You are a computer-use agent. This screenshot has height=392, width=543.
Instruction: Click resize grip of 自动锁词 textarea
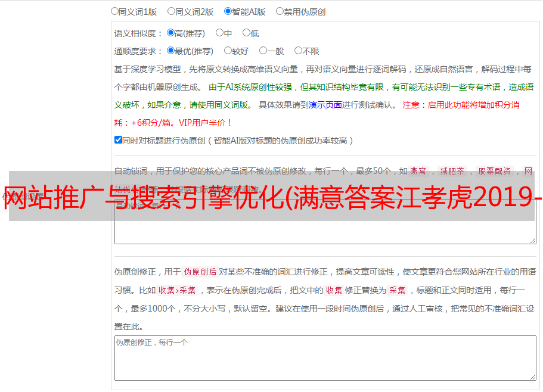533,241
